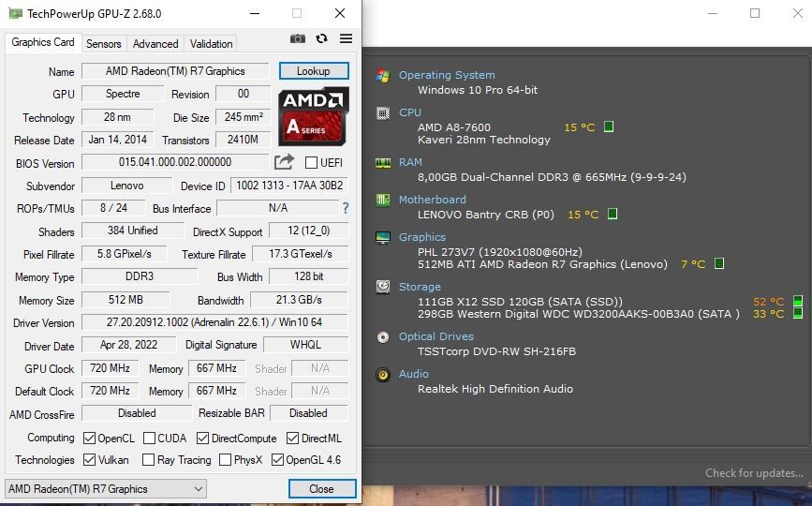The width and height of the screenshot is (812, 506).
Task: Open the Graphics section link in Speccy
Action: pyautogui.click(x=422, y=237)
